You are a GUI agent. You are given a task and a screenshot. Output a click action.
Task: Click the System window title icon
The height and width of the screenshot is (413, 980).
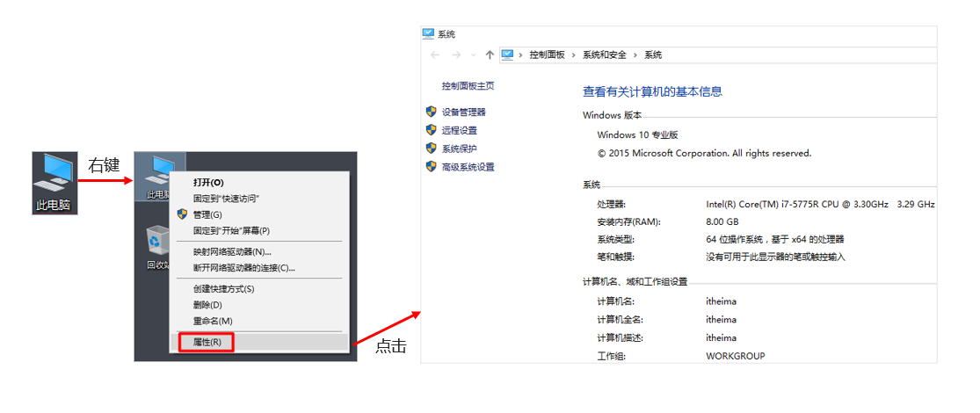click(x=429, y=33)
